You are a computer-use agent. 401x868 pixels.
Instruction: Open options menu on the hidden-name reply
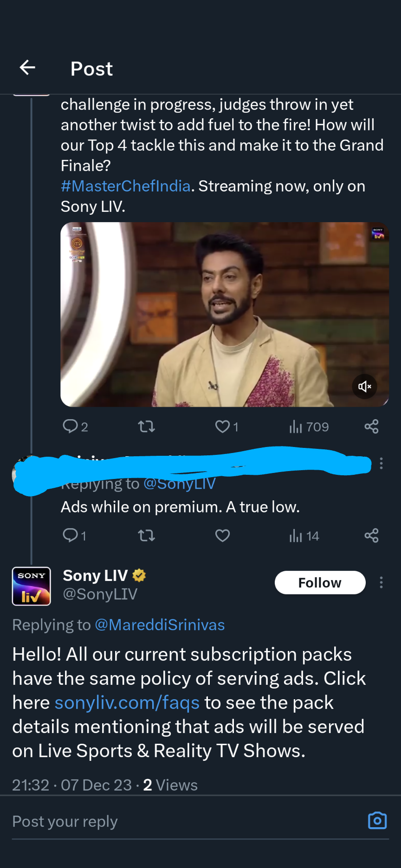click(x=381, y=462)
